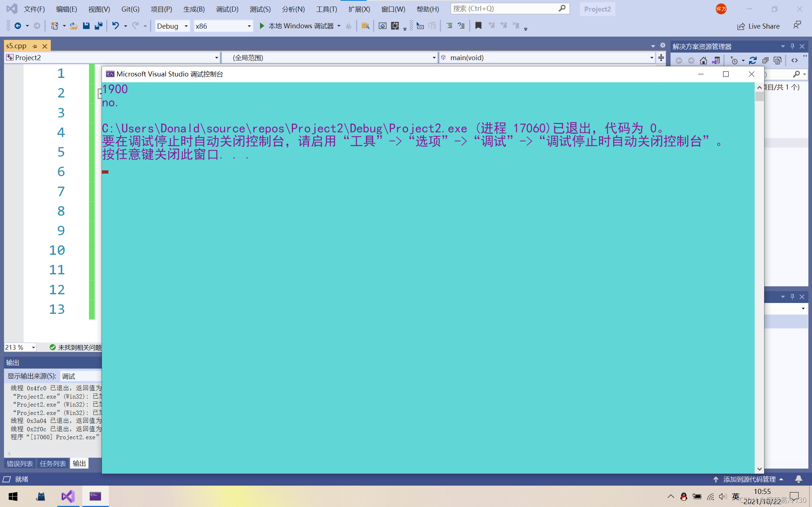The height and width of the screenshot is (507, 812).
Task: Click the console scrollbar up arrow
Action: [759, 87]
